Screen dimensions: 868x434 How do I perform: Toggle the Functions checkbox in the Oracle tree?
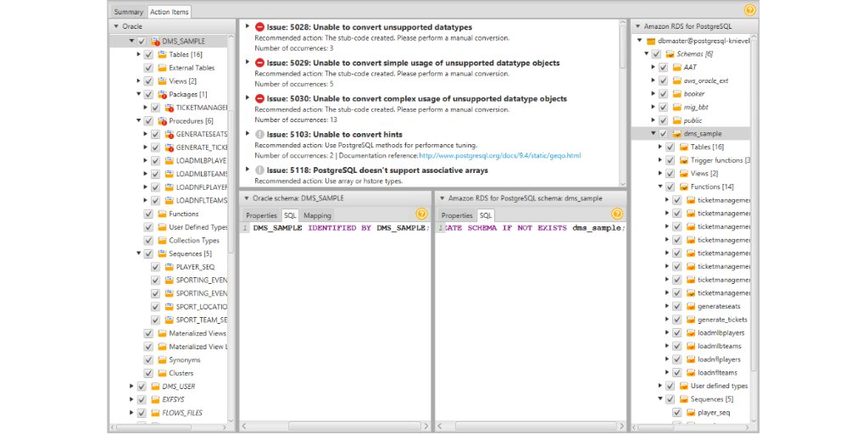pos(148,214)
